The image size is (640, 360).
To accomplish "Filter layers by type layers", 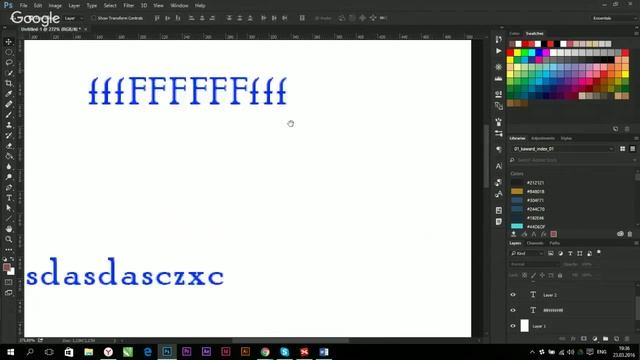I will (x=570, y=253).
